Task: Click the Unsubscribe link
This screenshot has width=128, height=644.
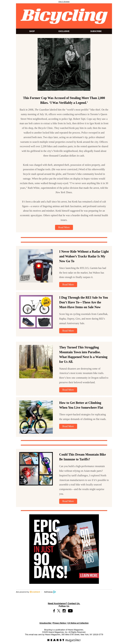Action: tap(45, 623)
